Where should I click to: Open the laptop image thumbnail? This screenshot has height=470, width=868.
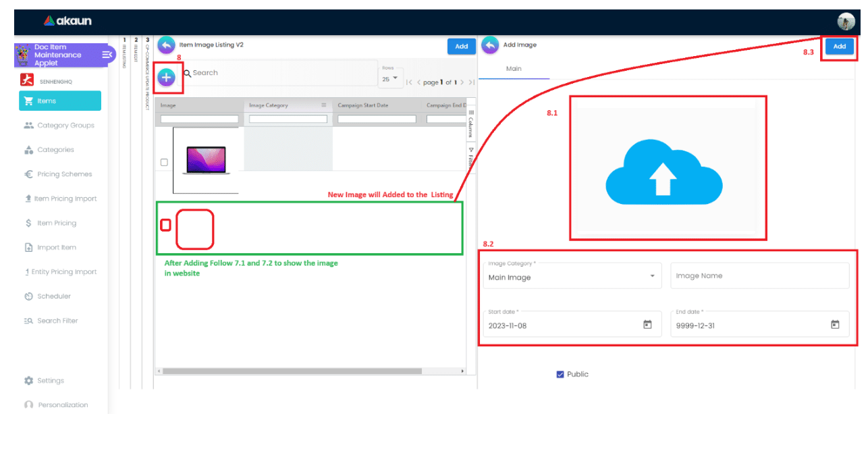[206, 161]
